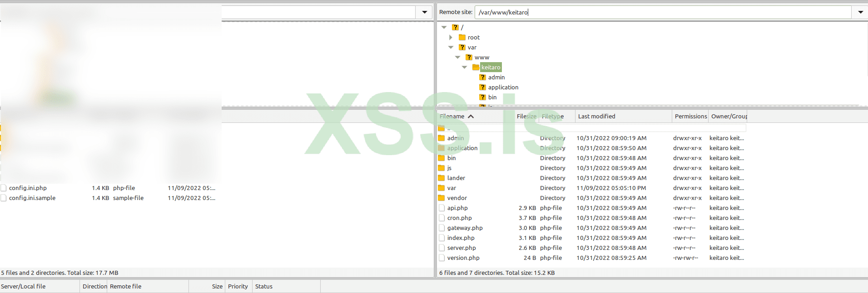This screenshot has width=868, height=293.
Task: Sort remote list by Owner/Group column
Action: coord(728,117)
